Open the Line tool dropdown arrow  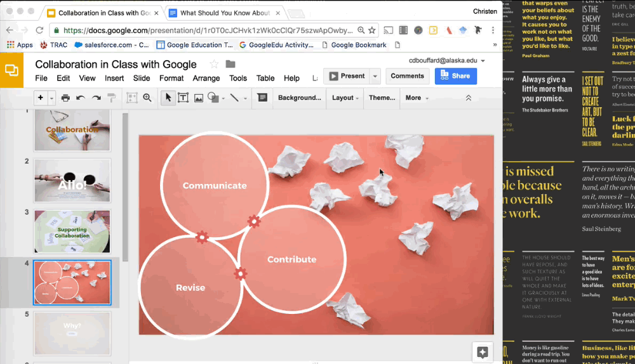pyautogui.click(x=245, y=98)
